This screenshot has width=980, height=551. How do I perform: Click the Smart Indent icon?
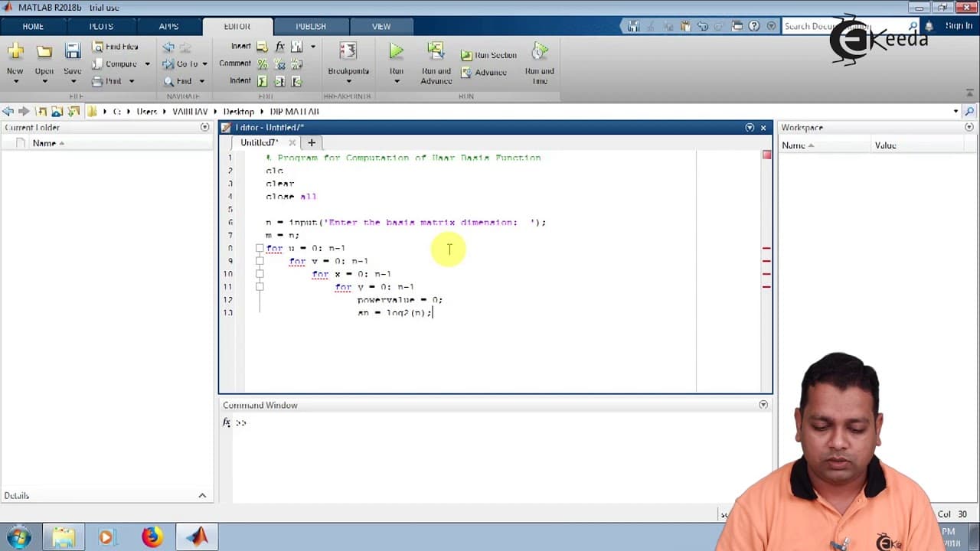263,81
